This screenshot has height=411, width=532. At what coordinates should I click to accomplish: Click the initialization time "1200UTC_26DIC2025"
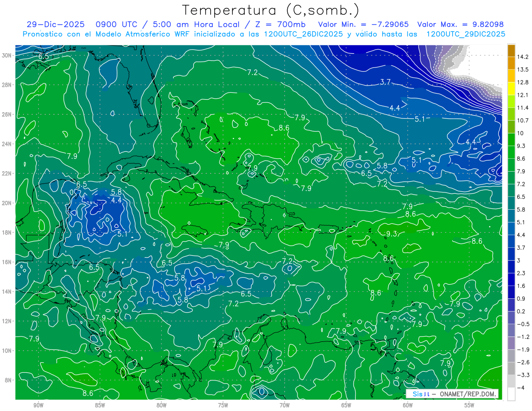tap(303, 34)
